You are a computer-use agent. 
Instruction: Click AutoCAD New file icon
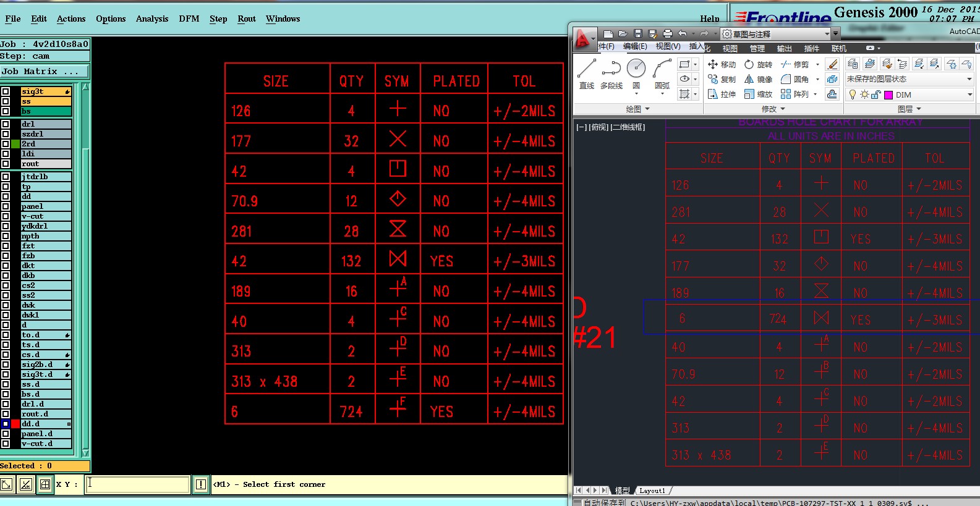(x=608, y=33)
